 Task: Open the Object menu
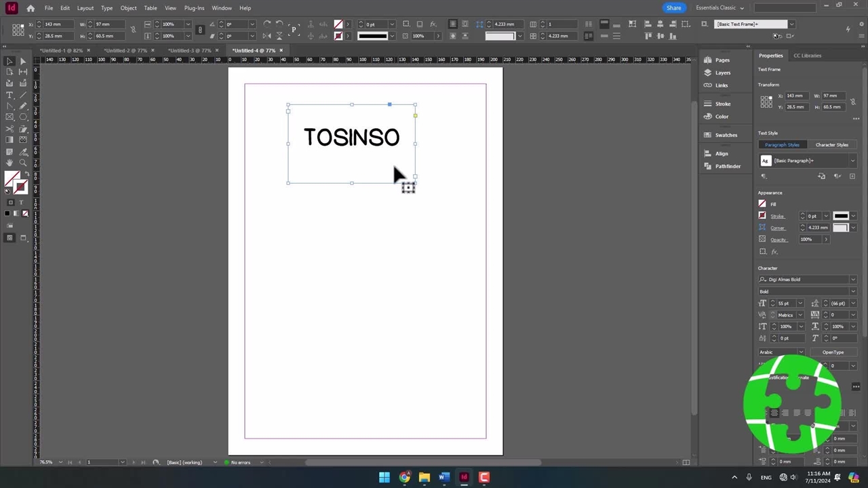[x=128, y=8]
